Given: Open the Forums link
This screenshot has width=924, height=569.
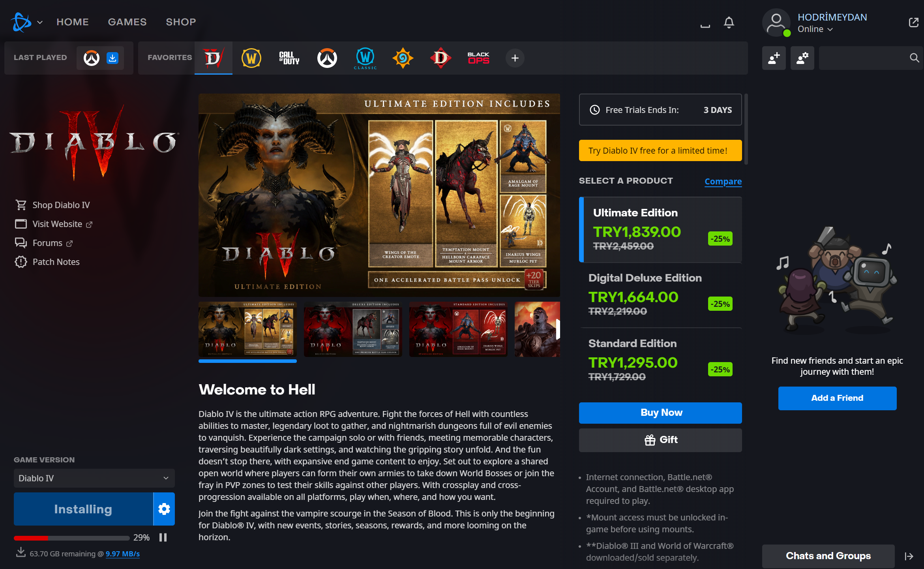Looking at the screenshot, I should 44,243.
